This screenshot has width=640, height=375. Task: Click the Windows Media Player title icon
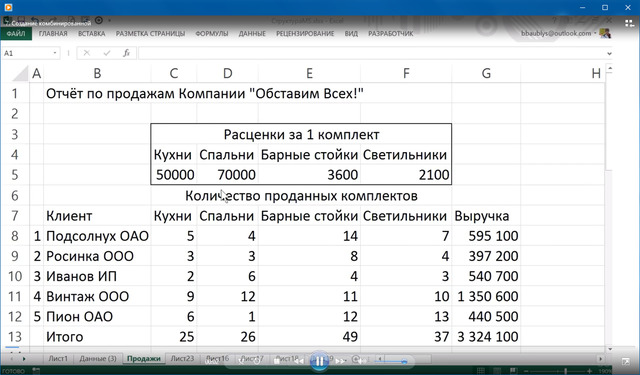[x=8, y=7]
